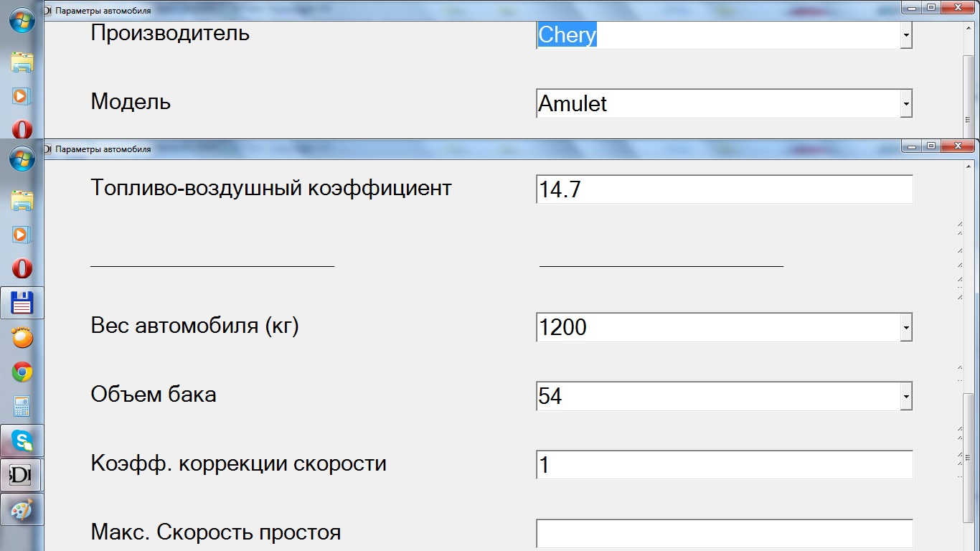Open the orange paw-shaped app icon

[22, 337]
